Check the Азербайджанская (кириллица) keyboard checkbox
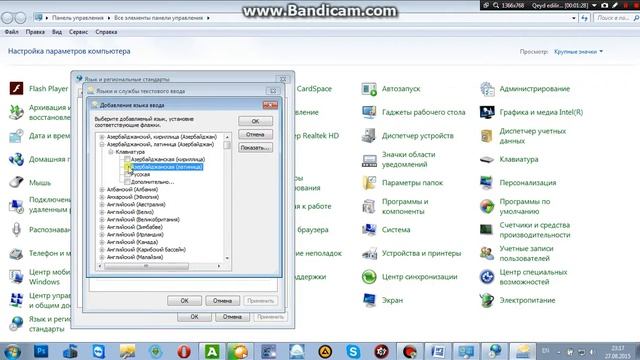This screenshot has height=360, width=640. click(x=127, y=159)
